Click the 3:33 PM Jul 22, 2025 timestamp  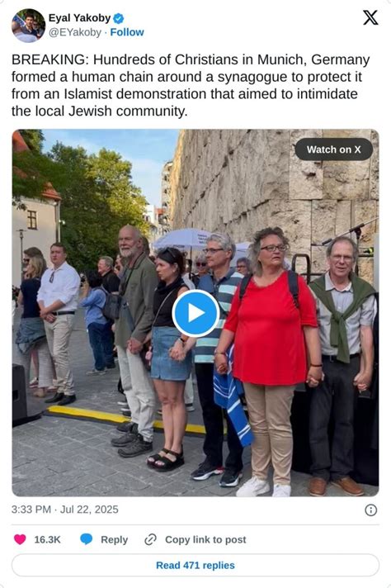[65, 510]
